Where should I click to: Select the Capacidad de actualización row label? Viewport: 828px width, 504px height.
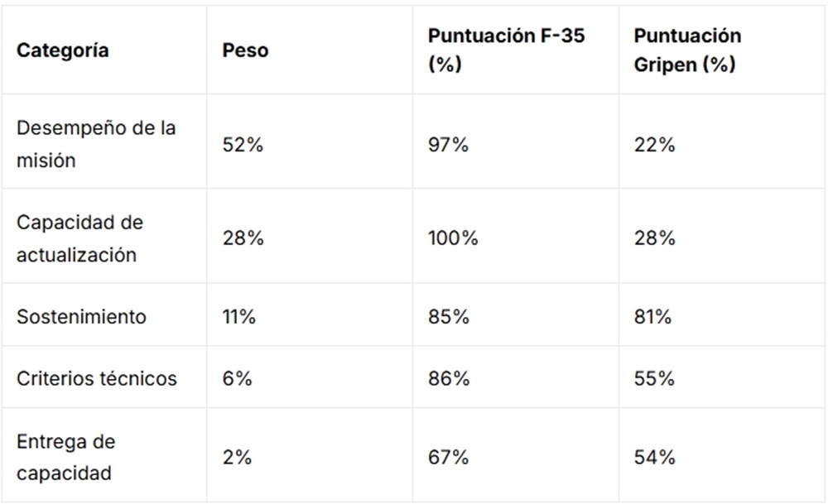tap(79, 239)
